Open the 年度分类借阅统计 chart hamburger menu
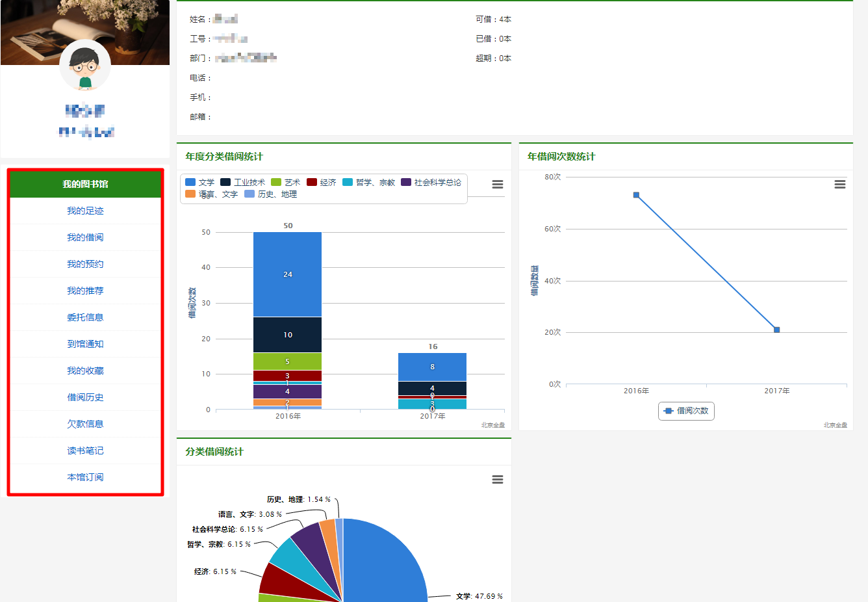 coord(498,185)
